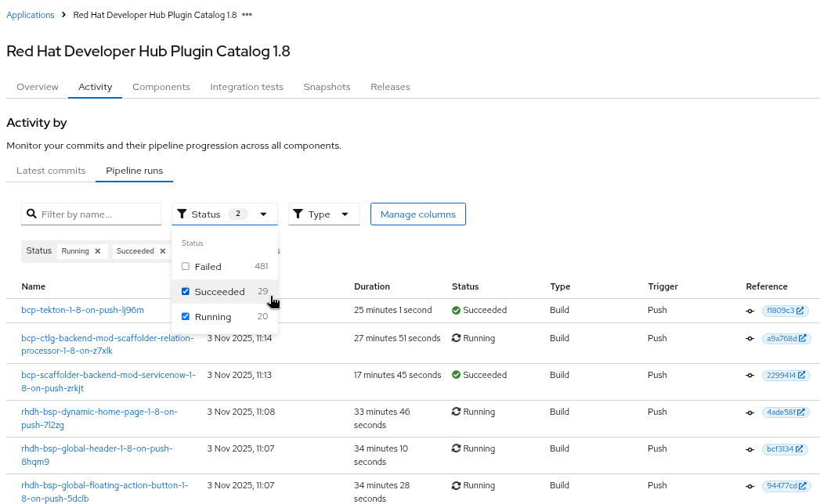
Task: Switch to the Components tab
Action: coord(161,87)
